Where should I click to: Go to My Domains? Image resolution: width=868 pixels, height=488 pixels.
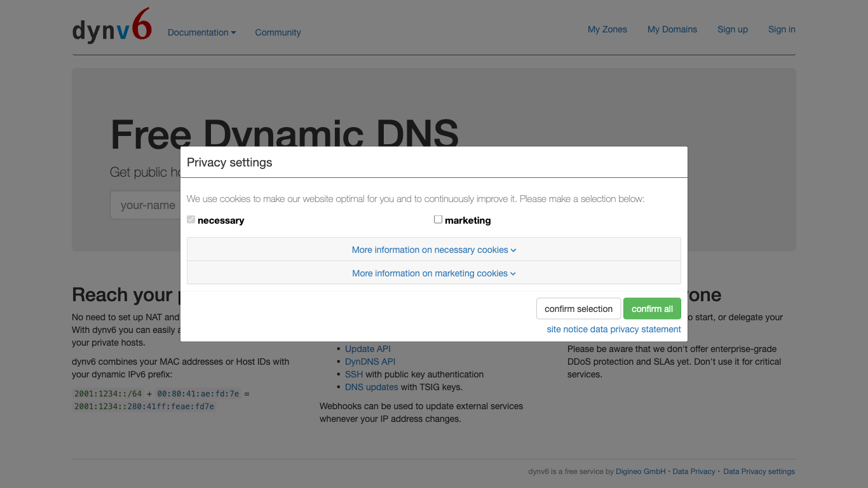pos(672,29)
